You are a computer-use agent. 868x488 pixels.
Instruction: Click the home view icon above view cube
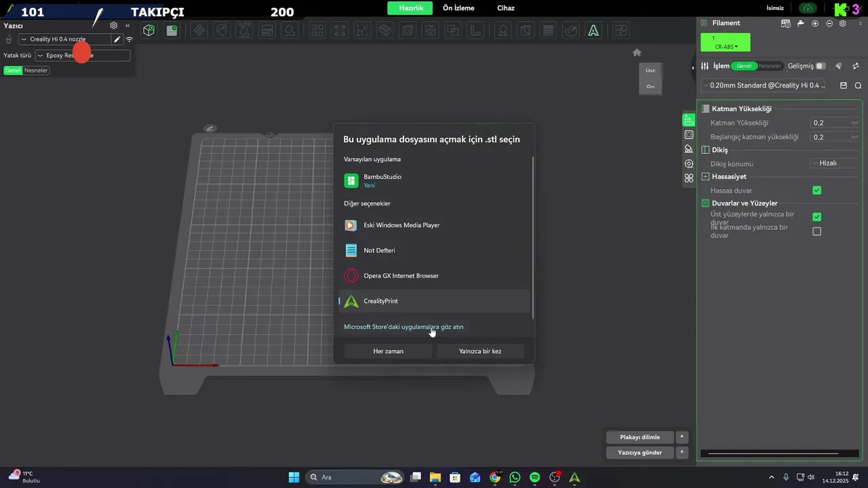point(637,52)
